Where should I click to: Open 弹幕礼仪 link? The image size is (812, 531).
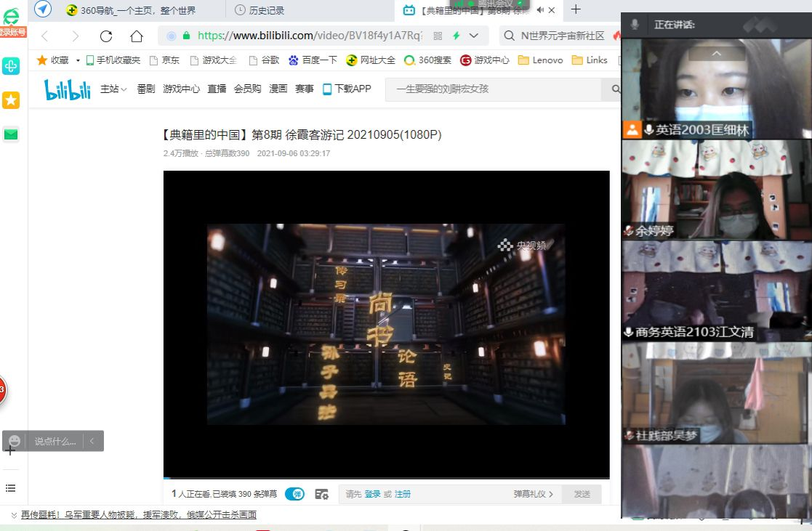(x=533, y=494)
